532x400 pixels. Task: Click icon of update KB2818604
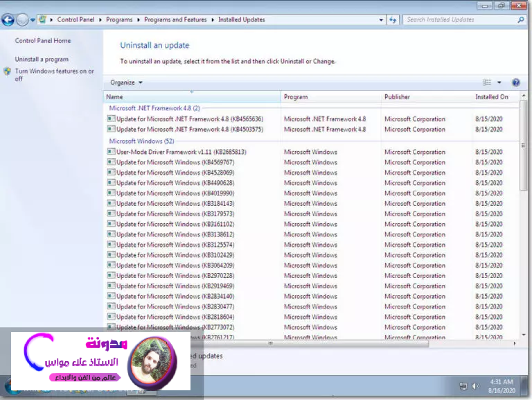click(111, 317)
